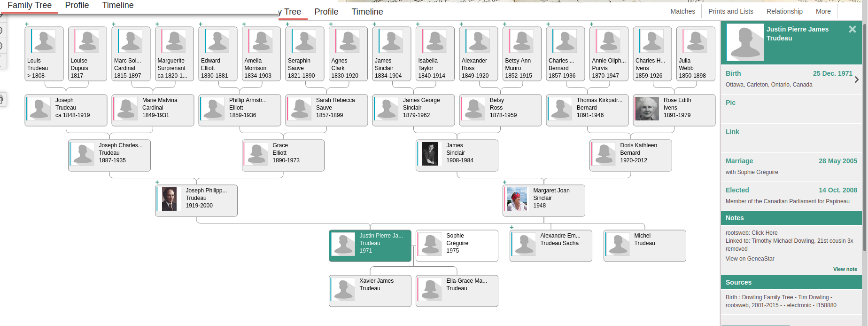The width and height of the screenshot is (868, 326).
Task: Open the Matches menu
Action: (x=682, y=11)
